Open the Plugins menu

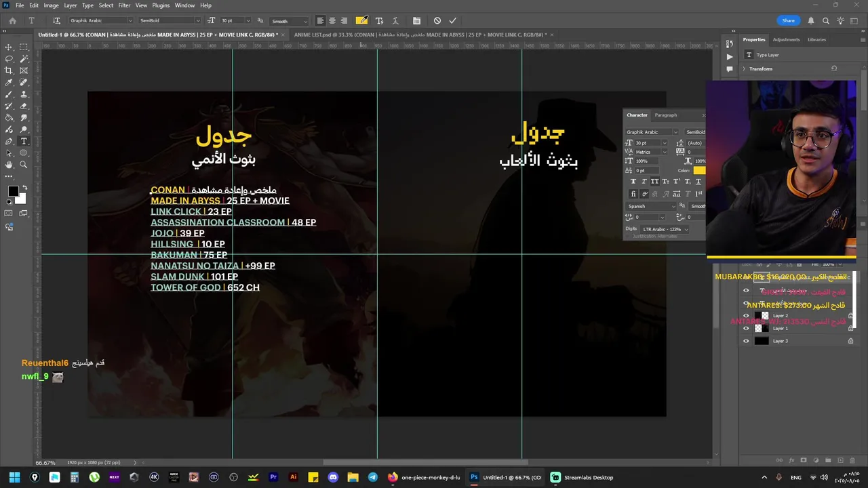(x=161, y=5)
